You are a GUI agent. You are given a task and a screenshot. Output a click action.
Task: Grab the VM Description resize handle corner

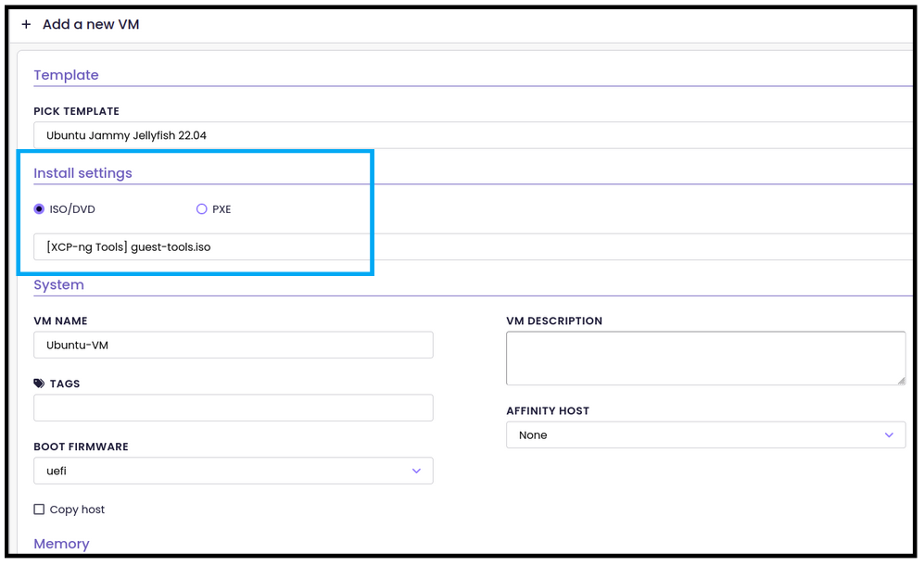click(x=902, y=381)
